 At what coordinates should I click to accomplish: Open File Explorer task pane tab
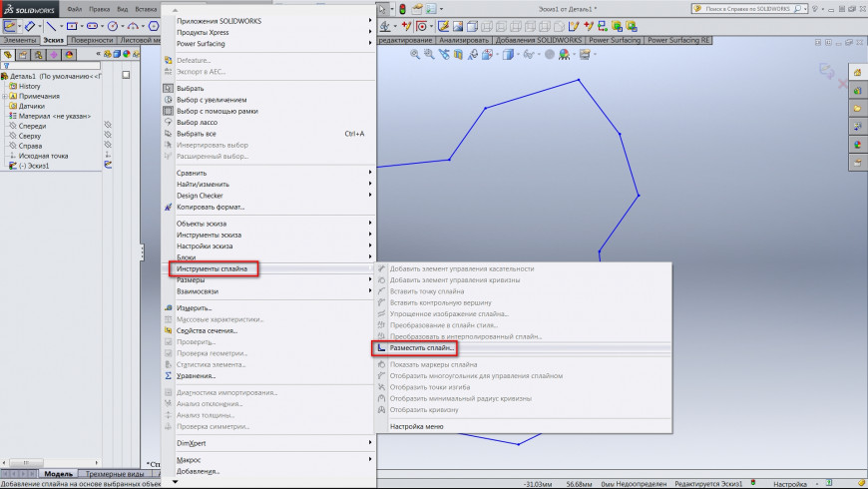[857, 109]
